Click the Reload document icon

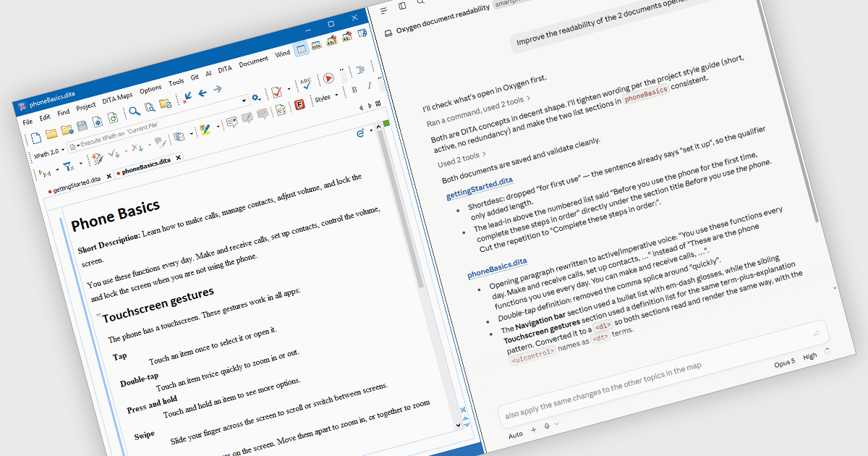(x=112, y=118)
